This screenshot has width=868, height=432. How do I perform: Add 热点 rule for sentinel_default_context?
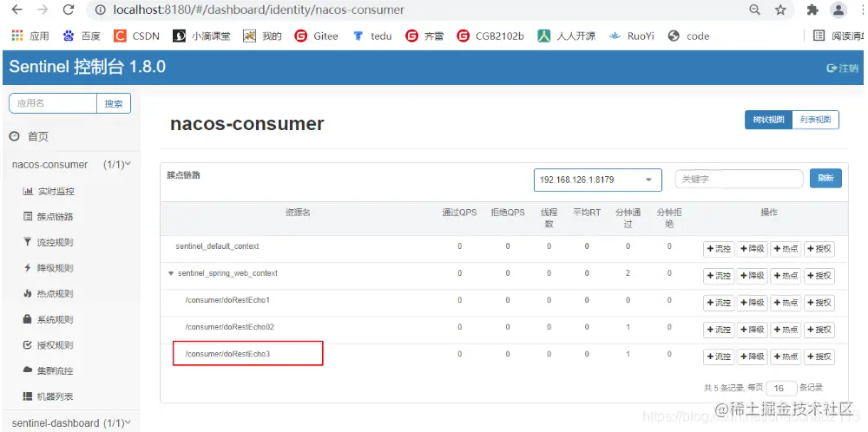(x=786, y=249)
